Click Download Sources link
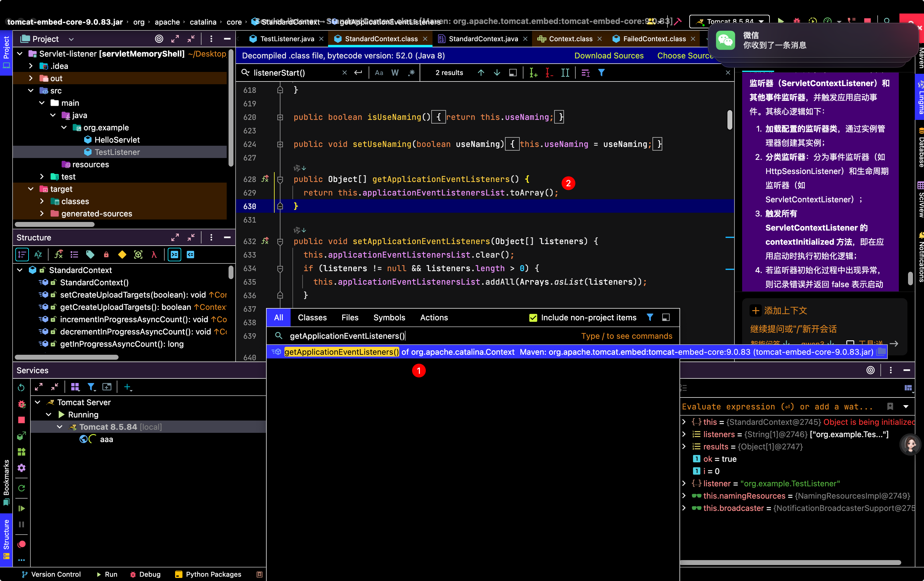 pyautogui.click(x=609, y=56)
